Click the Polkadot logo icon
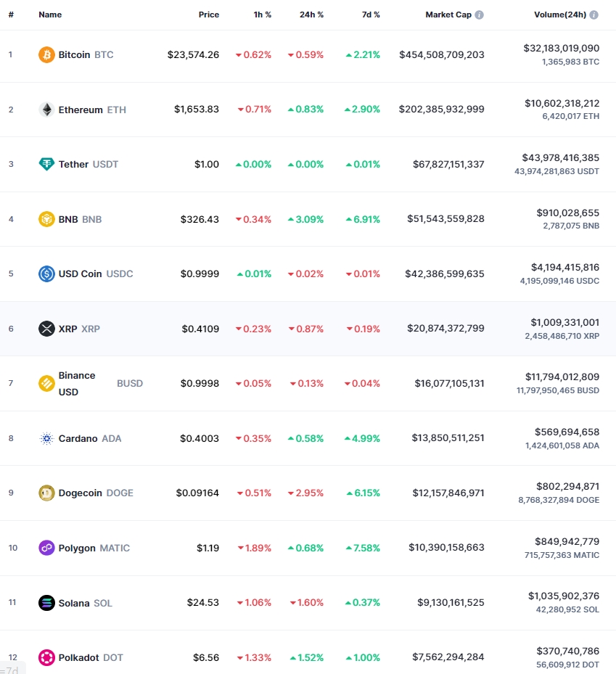 (46, 657)
